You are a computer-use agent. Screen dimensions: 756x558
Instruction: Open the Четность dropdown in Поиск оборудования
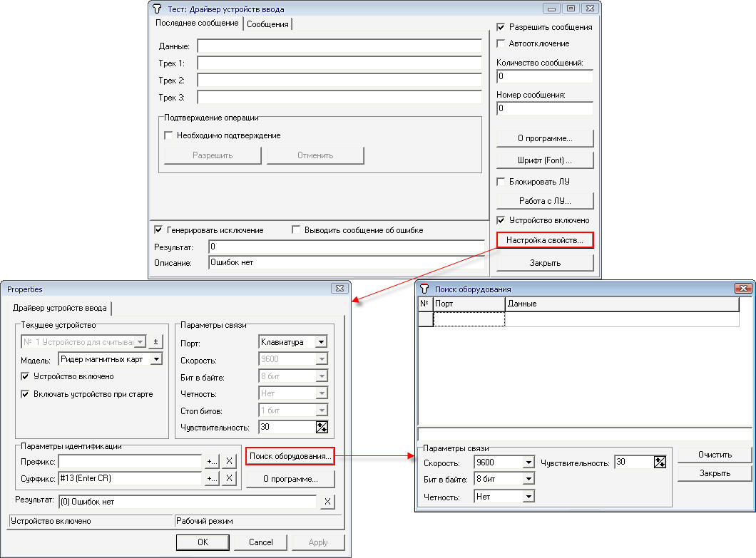point(528,497)
